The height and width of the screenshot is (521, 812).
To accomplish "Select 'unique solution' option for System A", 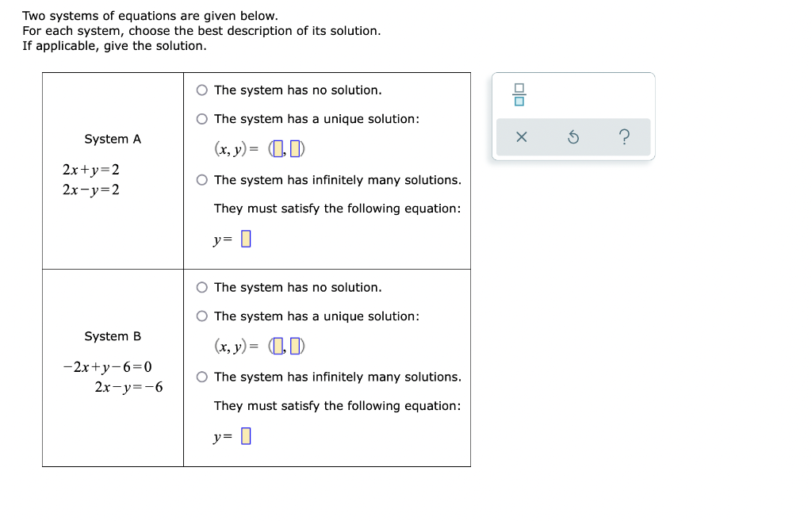I will tap(201, 119).
